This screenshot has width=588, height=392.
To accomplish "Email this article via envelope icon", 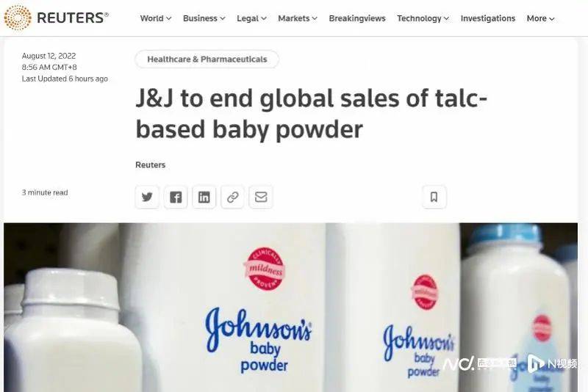I will click(261, 197).
